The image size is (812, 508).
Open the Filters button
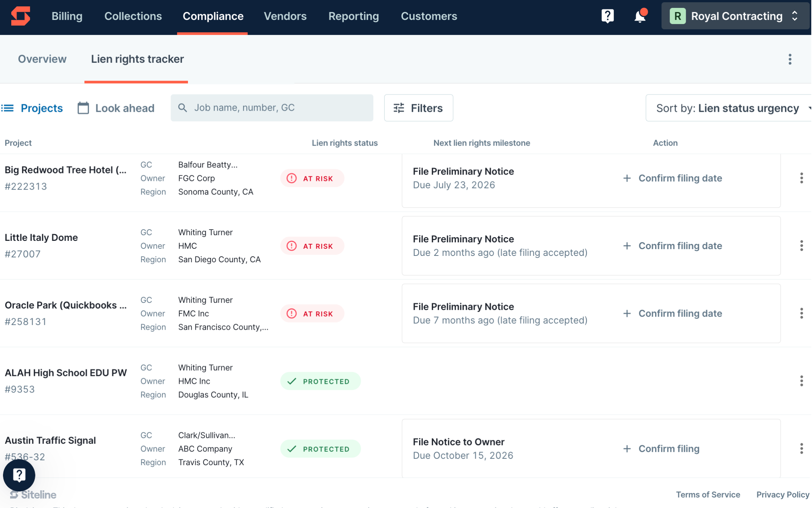418,108
